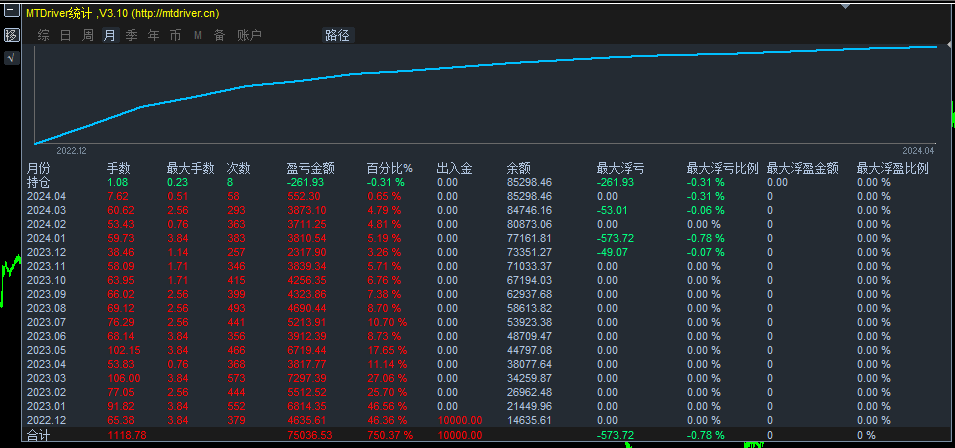Click balance 84746.16 in the 2024.03 row
Viewport: 955px width, 448px height.
pyautogui.click(x=529, y=210)
